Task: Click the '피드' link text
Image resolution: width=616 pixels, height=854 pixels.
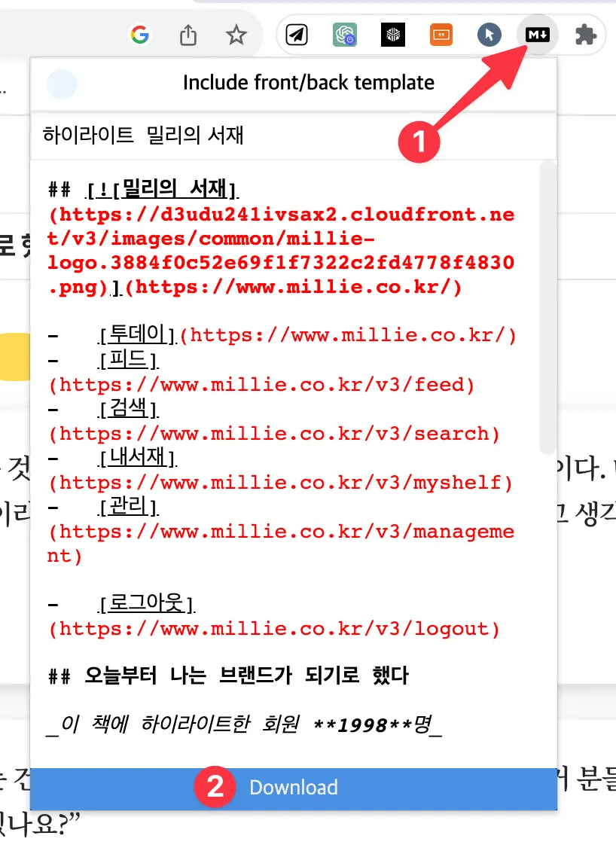Action: [129, 359]
